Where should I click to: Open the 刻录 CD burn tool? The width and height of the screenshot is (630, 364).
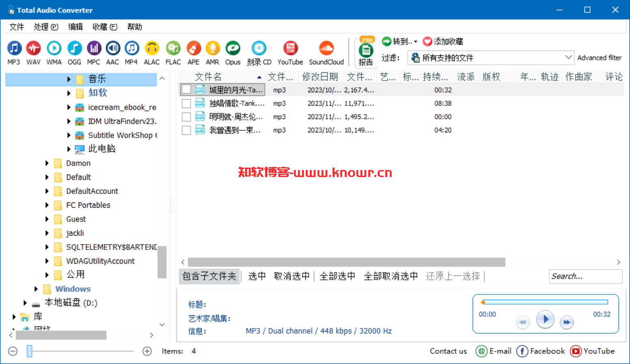click(259, 53)
